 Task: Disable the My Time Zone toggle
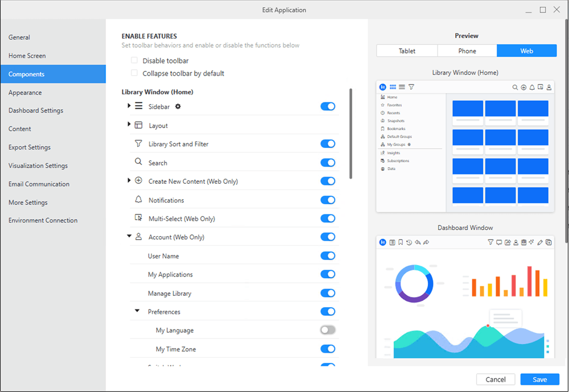click(328, 349)
